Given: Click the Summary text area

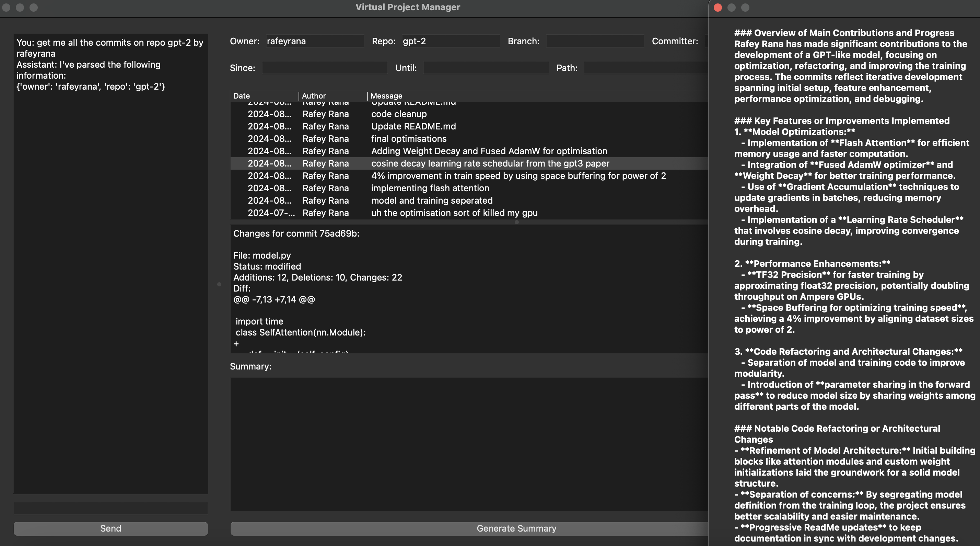Looking at the screenshot, I should (x=469, y=444).
